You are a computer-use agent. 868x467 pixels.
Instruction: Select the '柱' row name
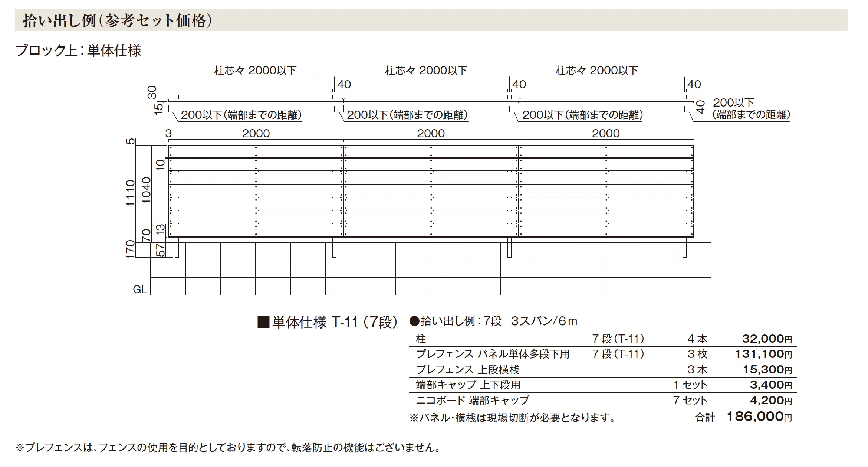click(421, 339)
